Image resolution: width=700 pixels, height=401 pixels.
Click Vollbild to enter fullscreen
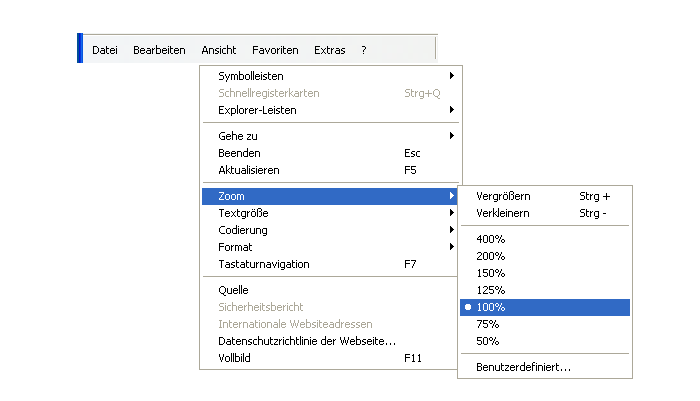330,358
